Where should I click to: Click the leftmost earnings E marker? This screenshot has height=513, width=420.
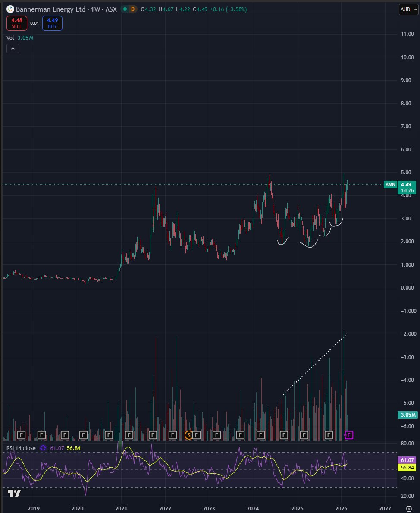coord(21,435)
